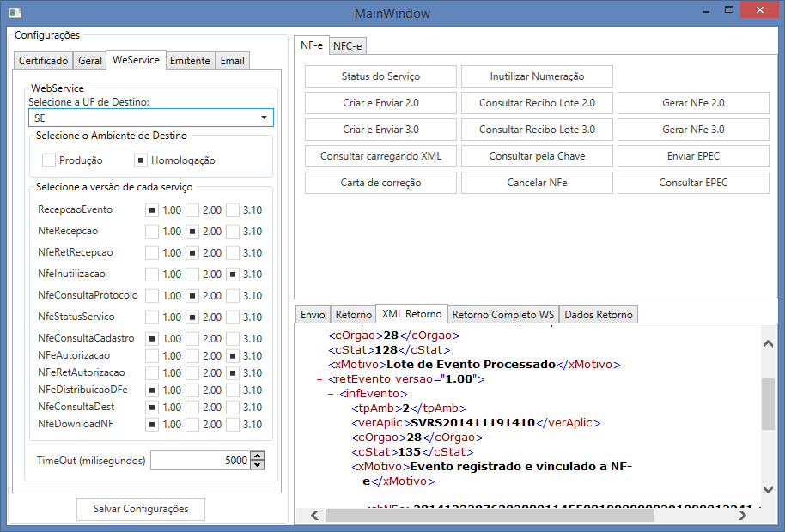Image resolution: width=785 pixels, height=532 pixels.
Task: Click the Status do Serviço button
Action: pyautogui.click(x=380, y=76)
